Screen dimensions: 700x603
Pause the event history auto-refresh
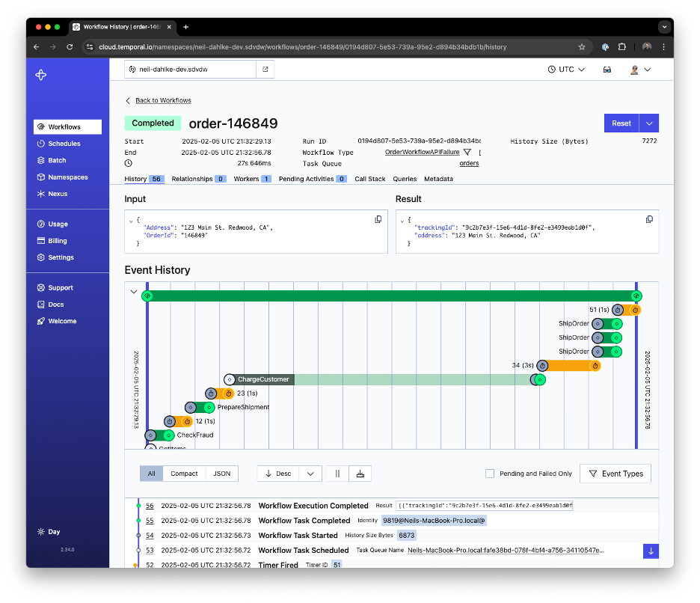tap(337, 474)
